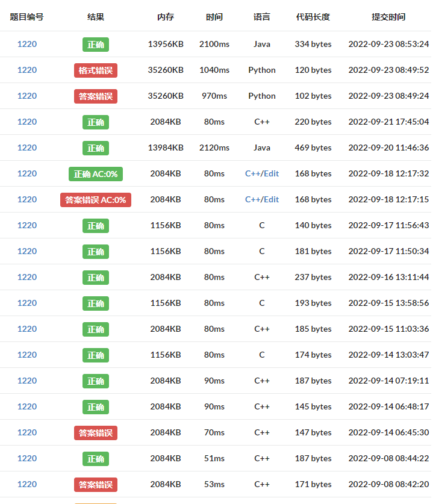Click 正确 badge for C 140 bytes submission
The image size is (439, 504).
pos(96,226)
